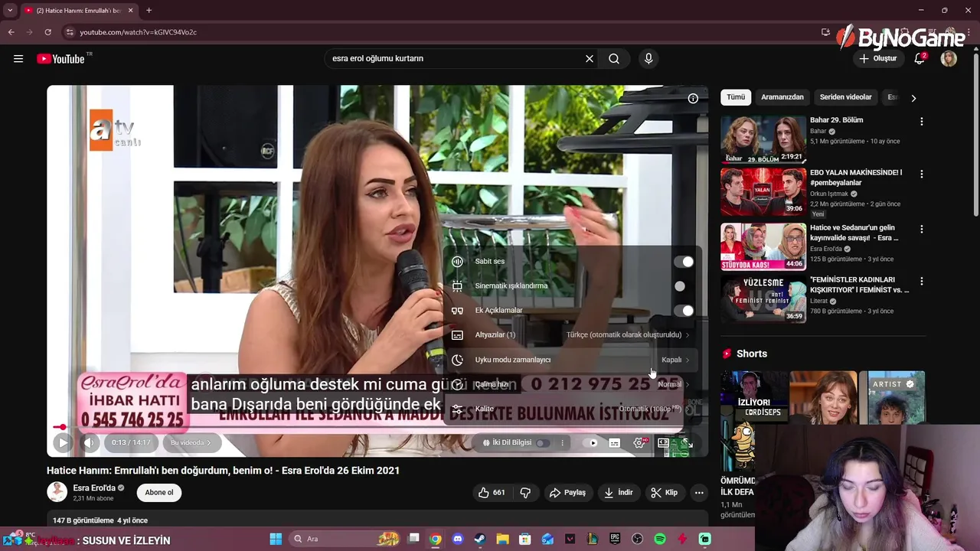Toggle subtitles button in player
The width and height of the screenshot is (980, 551).
pyautogui.click(x=614, y=442)
